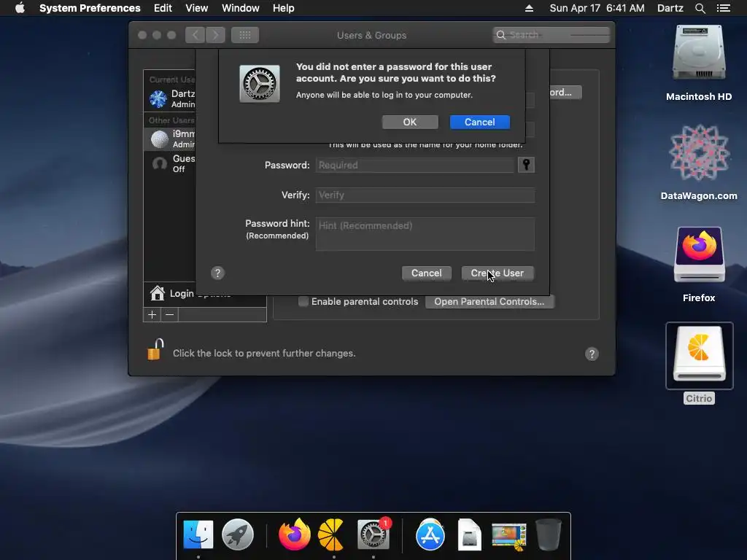This screenshot has width=747, height=560.
Task: Open App Store from the Dock
Action: (430, 534)
